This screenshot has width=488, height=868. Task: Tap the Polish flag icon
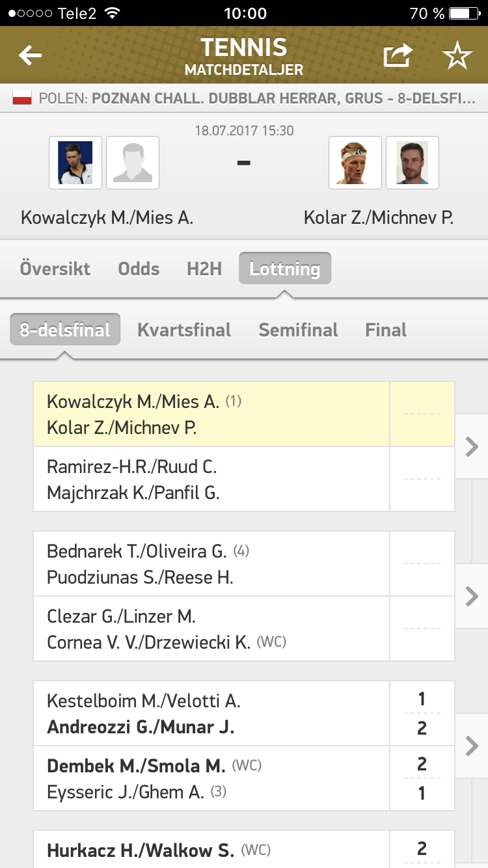point(23,99)
